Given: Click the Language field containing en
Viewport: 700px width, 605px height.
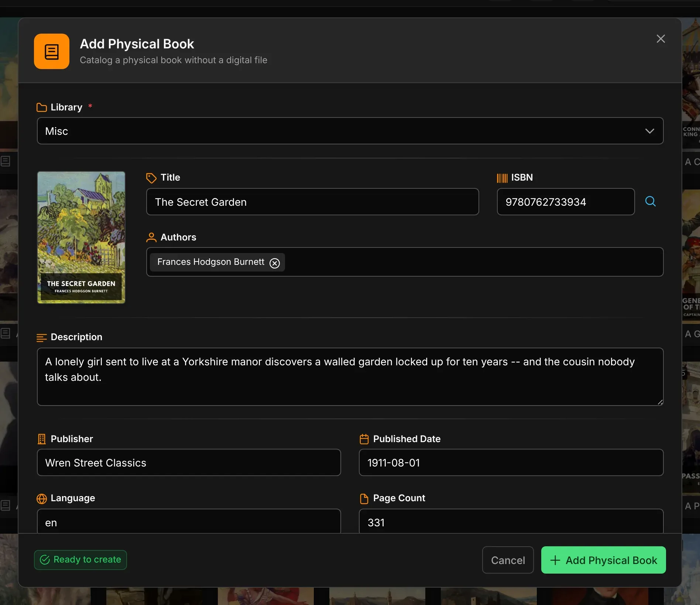Looking at the screenshot, I should [x=189, y=522].
